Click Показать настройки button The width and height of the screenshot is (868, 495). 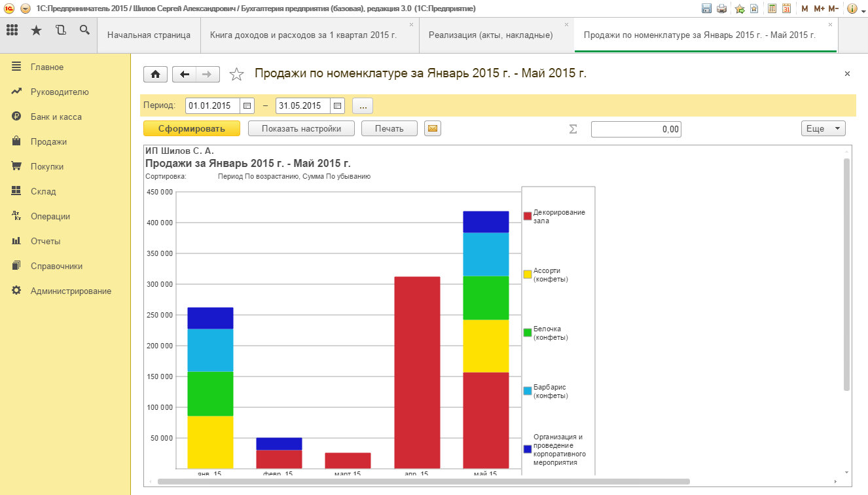tap(301, 129)
